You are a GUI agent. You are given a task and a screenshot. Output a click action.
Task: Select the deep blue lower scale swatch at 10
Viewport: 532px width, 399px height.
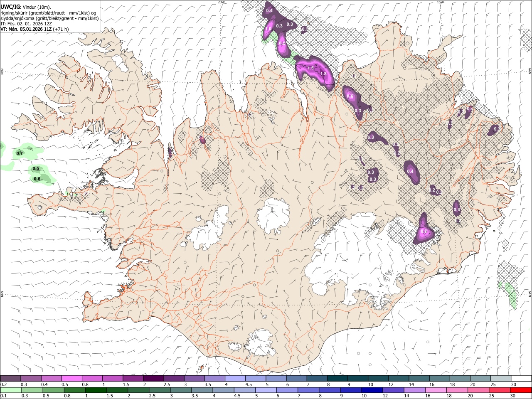(x=372, y=390)
